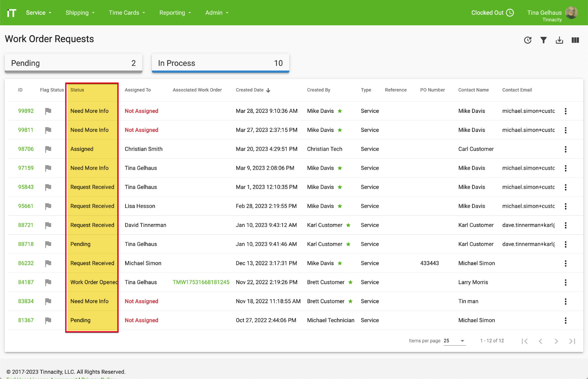The height and width of the screenshot is (379, 588).
Task: Refresh the work order requests list
Action: click(x=527, y=40)
